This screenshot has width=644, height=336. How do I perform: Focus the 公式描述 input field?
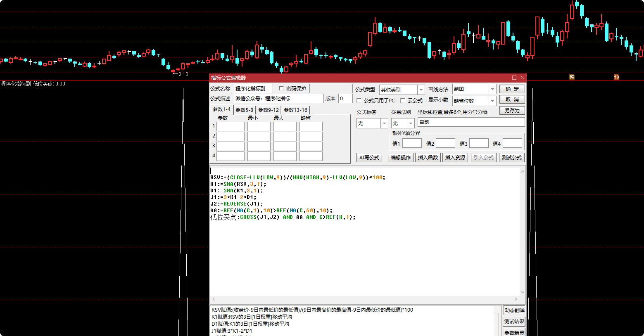click(279, 99)
